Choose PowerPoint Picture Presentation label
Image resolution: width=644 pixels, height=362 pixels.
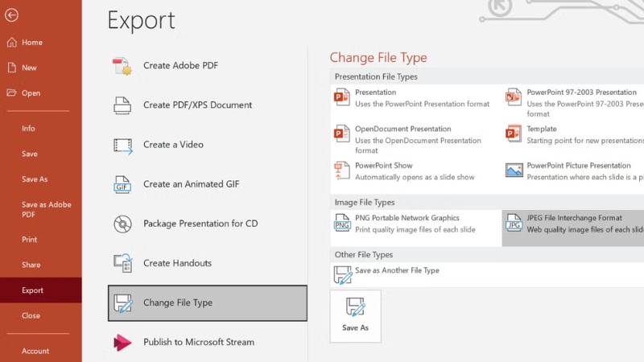coord(579,166)
